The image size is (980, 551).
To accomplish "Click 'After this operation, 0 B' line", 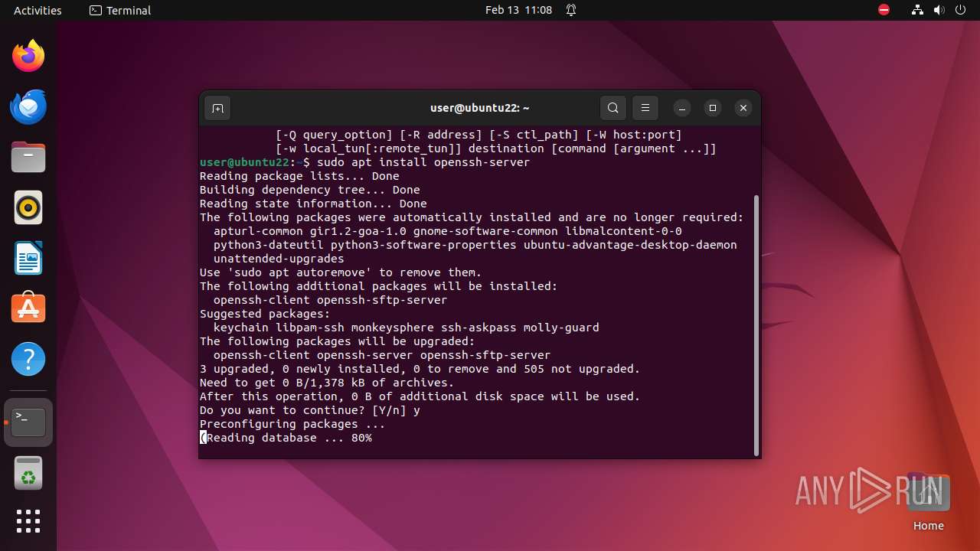I will click(x=420, y=396).
